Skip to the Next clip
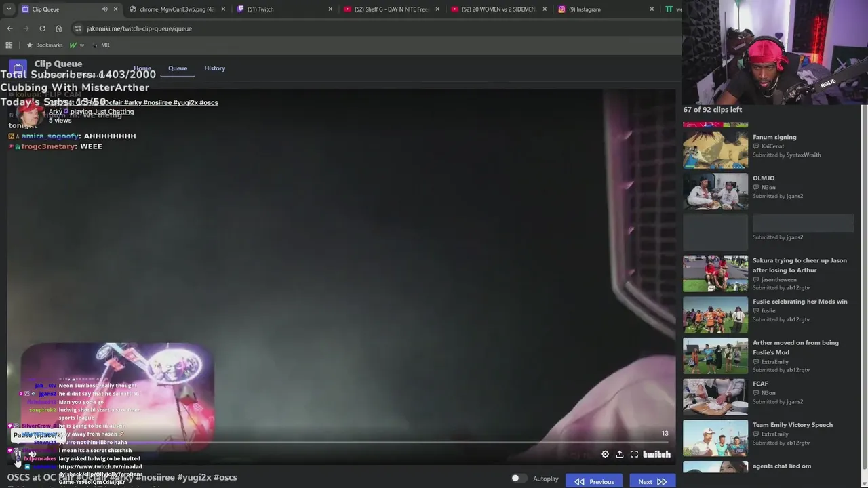The height and width of the screenshot is (488, 868). click(652, 481)
